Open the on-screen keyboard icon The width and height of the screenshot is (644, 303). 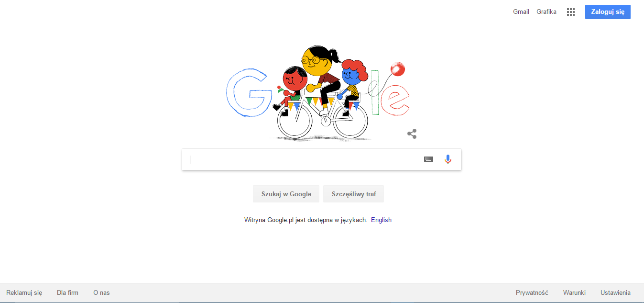tap(428, 159)
